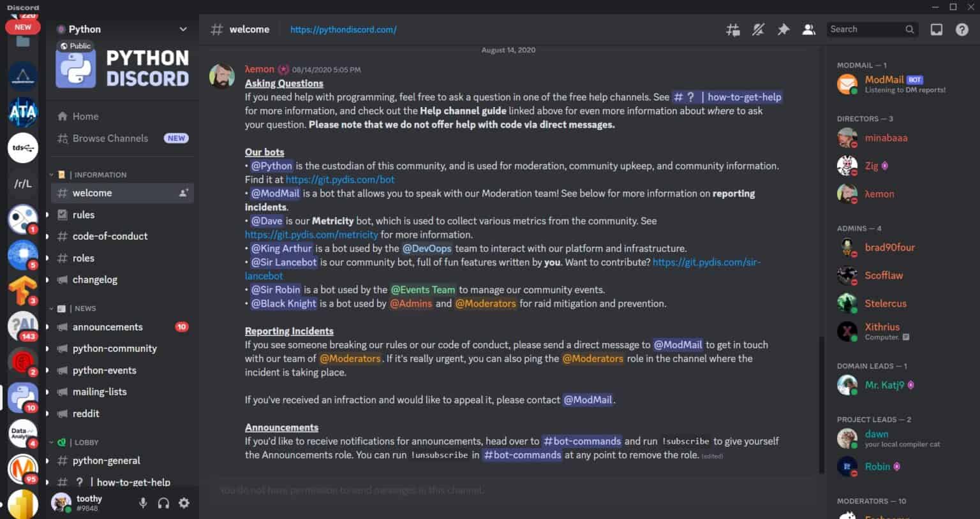Open the pinned messages panel
Screen dimensions: 980x519
point(783,29)
